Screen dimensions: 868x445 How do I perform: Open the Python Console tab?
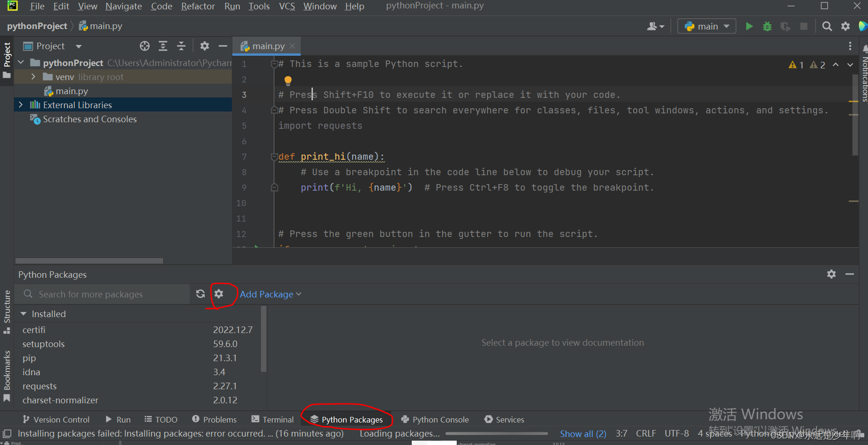(x=435, y=419)
